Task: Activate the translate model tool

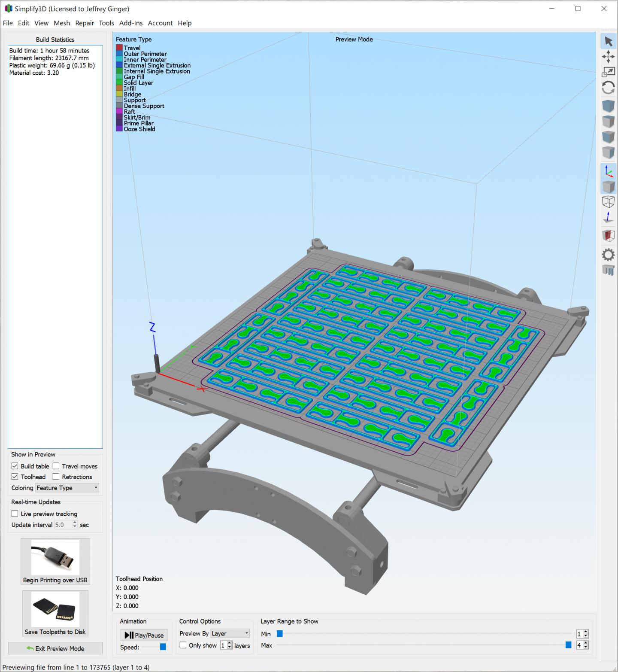Action: coord(609,57)
